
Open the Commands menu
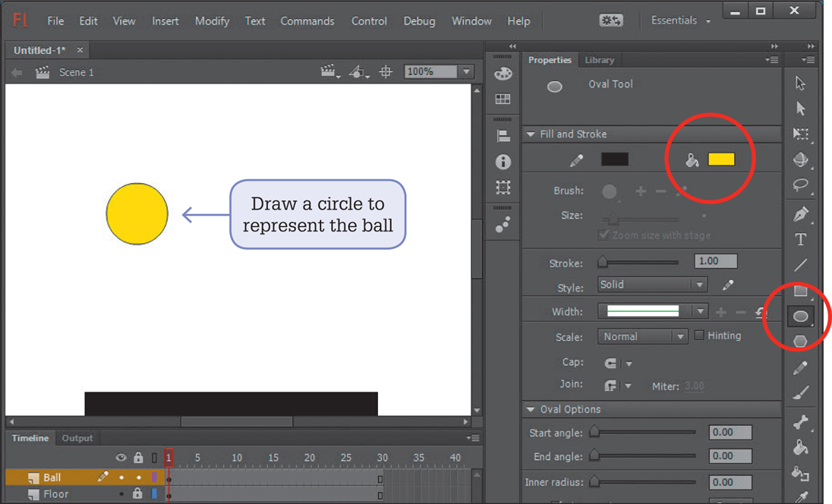pos(307,21)
